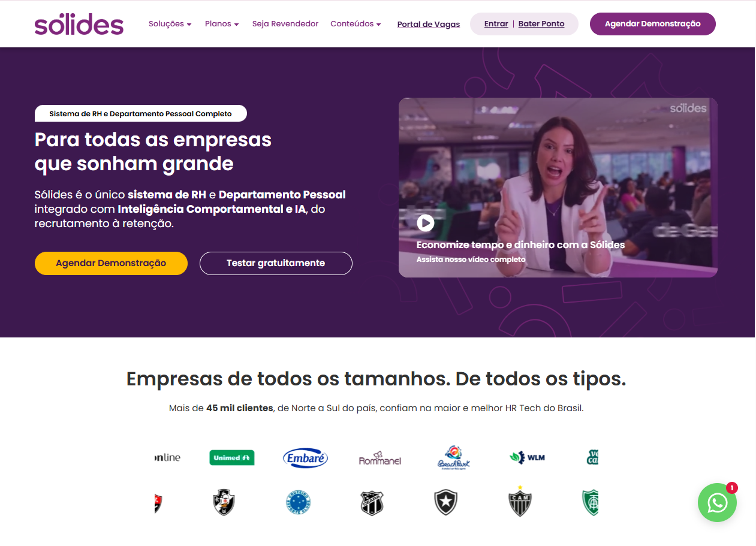
Task: Expand the Planos dropdown menu
Action: tap(222, 24)
